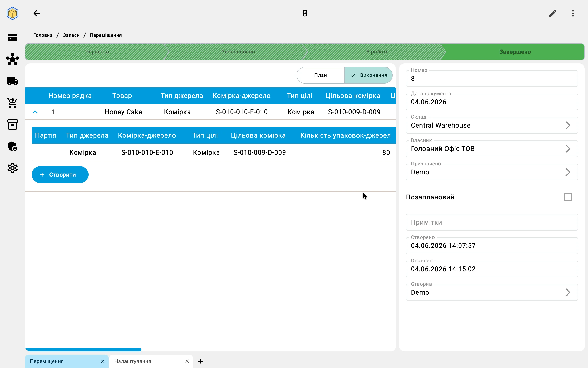Image resolution: width=588 pixels, height=368 pixels.
Task: Select the В роботі status step
Action: (x=376, y=52)
